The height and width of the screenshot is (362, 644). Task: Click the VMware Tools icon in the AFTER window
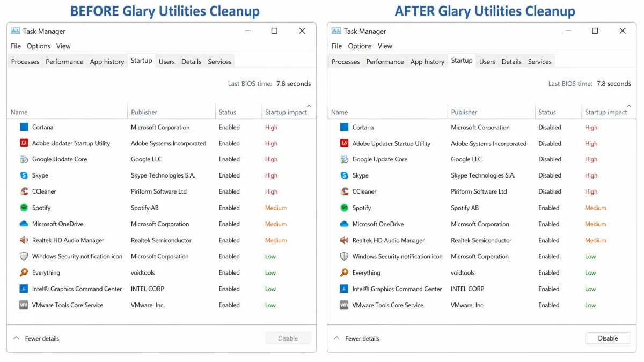(344, 305)
